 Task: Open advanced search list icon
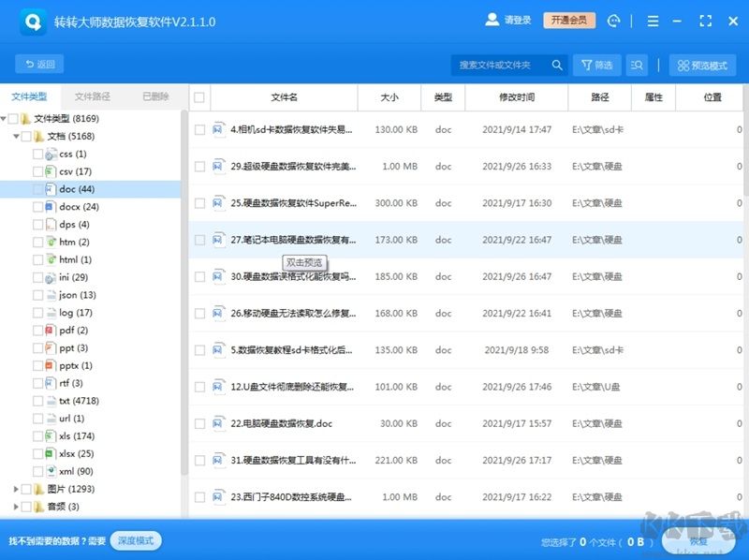637,65
